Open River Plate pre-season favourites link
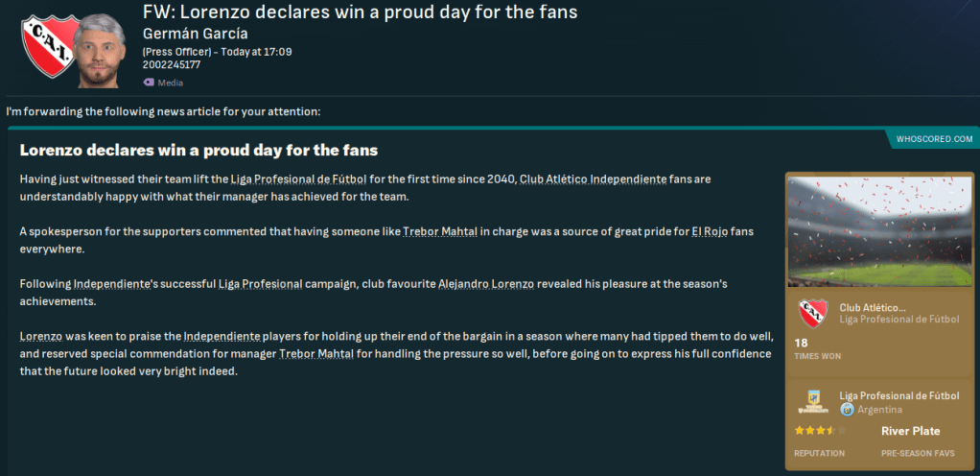980x476 pixels. (910, 432)
